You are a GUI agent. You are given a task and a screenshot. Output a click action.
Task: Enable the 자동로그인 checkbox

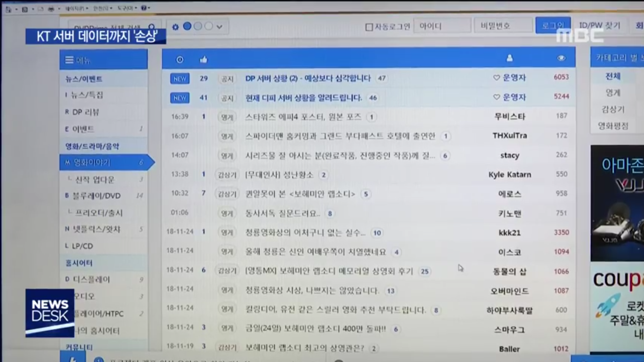pyautogui.click(x=369, y=27)
